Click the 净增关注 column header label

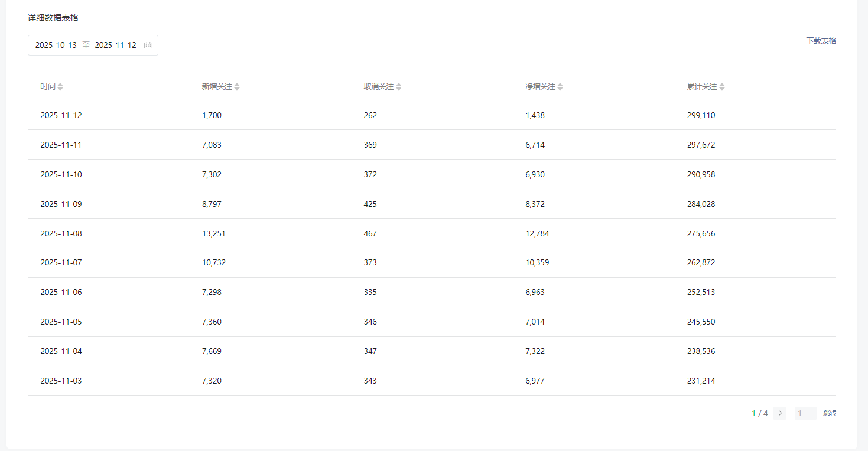coord(540,87)
